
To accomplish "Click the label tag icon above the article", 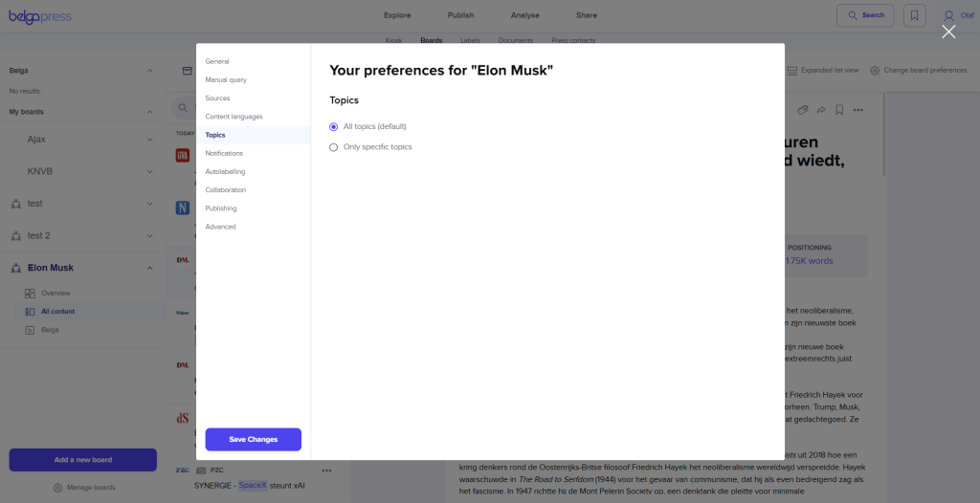I will [803, 110].
